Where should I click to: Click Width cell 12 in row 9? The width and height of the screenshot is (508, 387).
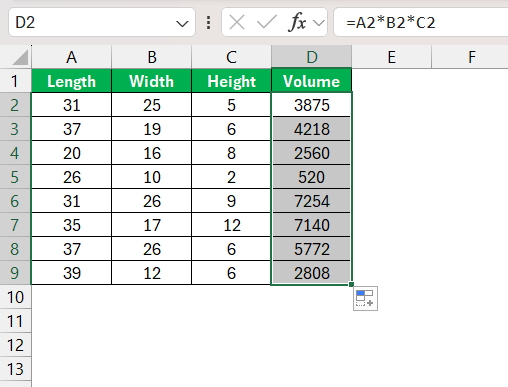click(x=152, y=273)
